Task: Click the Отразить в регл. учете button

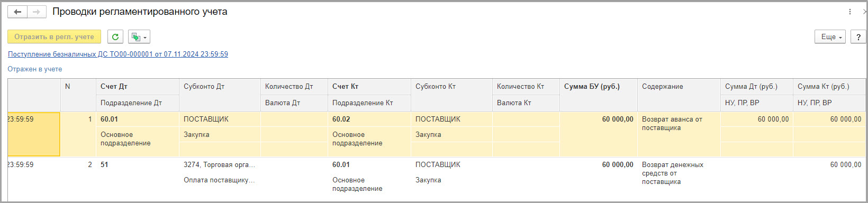Action: tap(55, 37)
